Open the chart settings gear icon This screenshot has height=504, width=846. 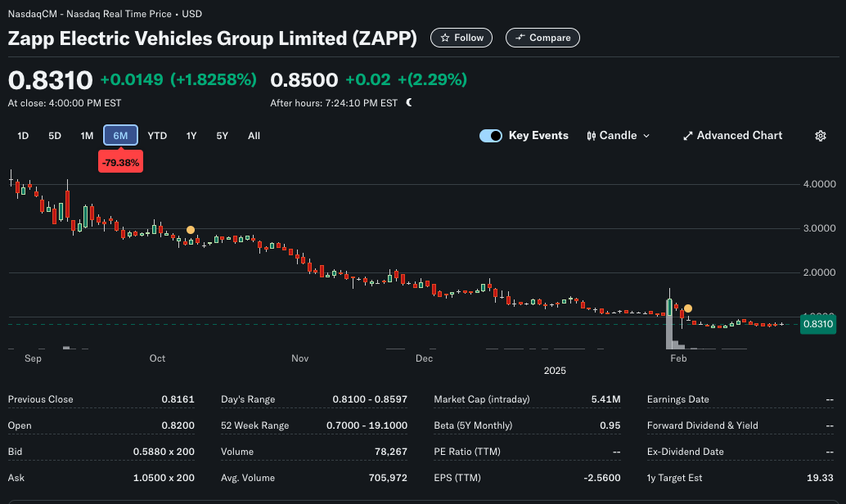820,136
